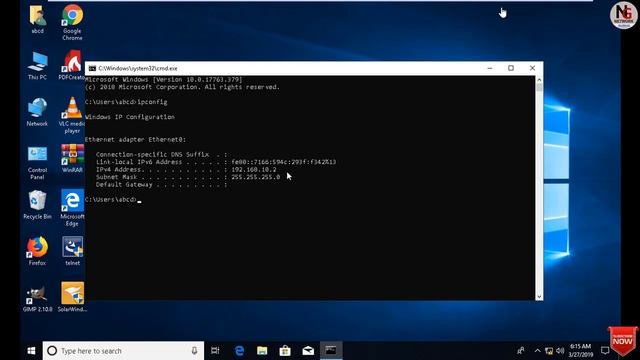
Task: Click the Subnet Mask value 255.255.255.0
Action: (256, 177)
